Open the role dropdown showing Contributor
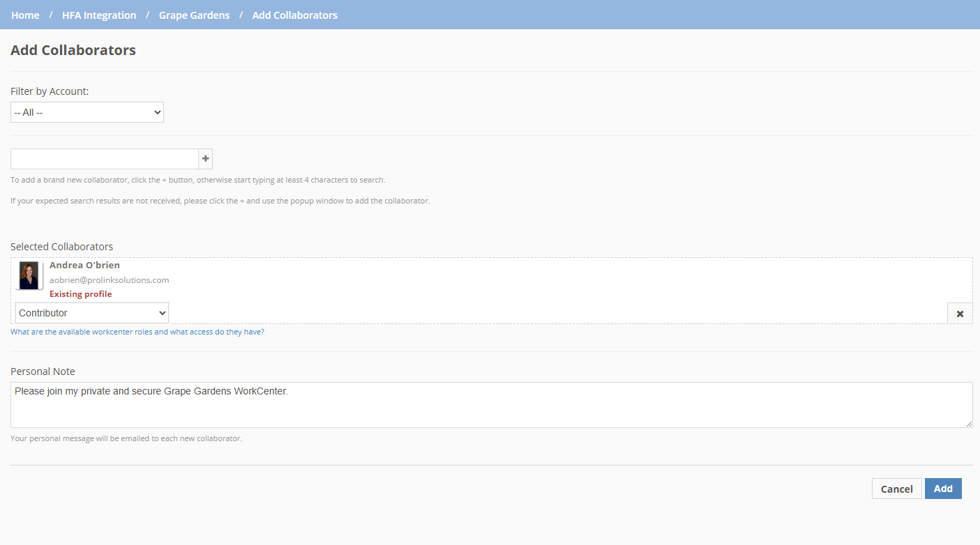 point(91,312)
